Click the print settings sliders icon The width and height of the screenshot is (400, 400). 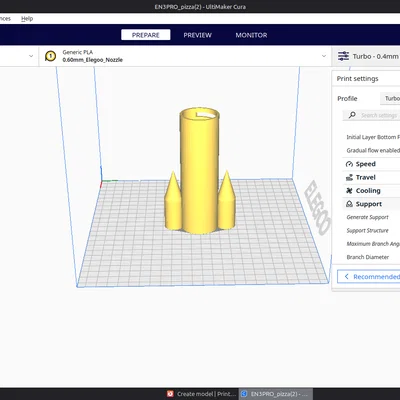(343, 56)
